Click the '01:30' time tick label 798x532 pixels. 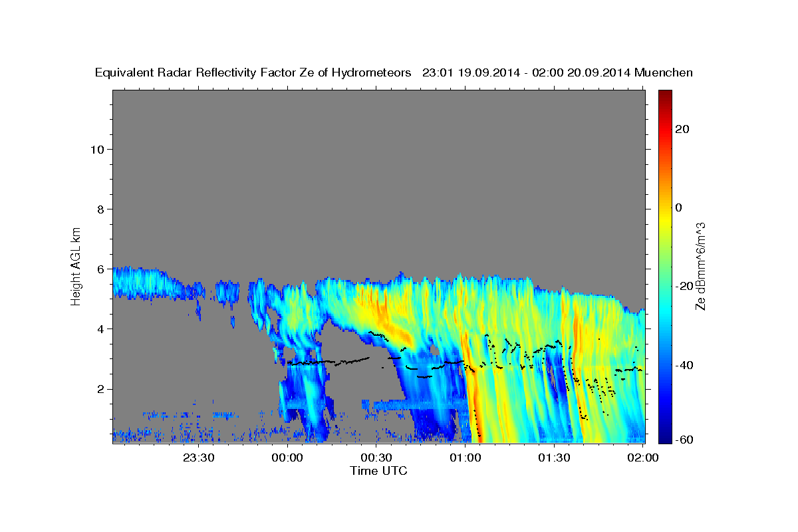[555, 458]
